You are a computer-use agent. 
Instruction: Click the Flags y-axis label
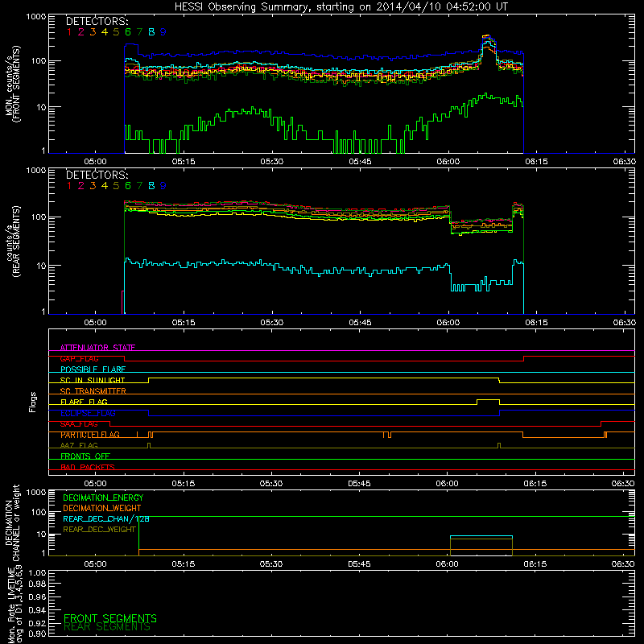click(x=33, y=402)
